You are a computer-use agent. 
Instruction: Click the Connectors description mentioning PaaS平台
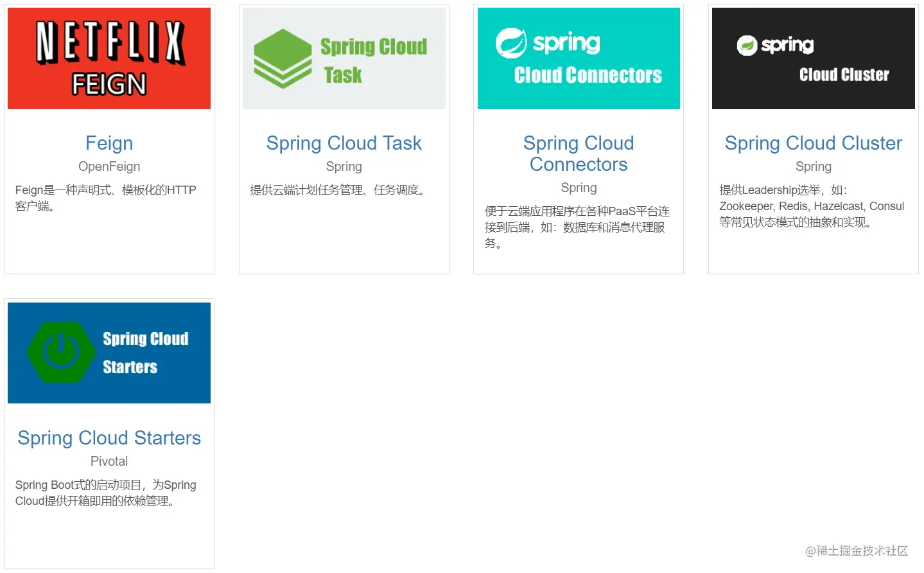click(577, 227)
